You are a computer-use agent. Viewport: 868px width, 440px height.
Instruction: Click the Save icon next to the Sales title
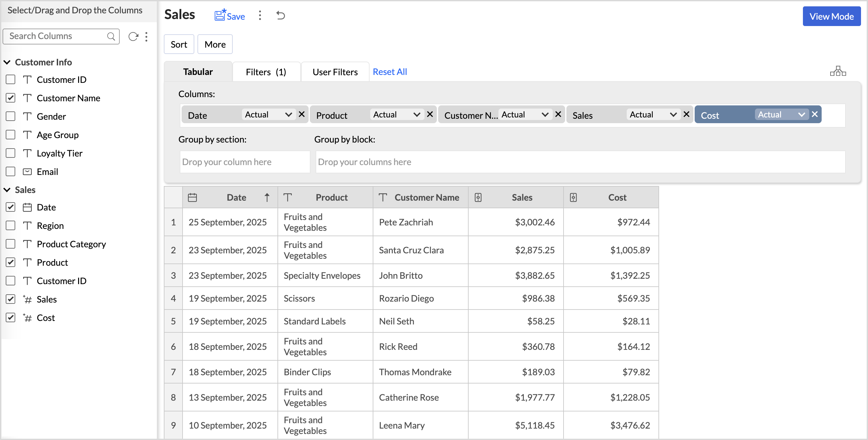(x=220, y=15)
